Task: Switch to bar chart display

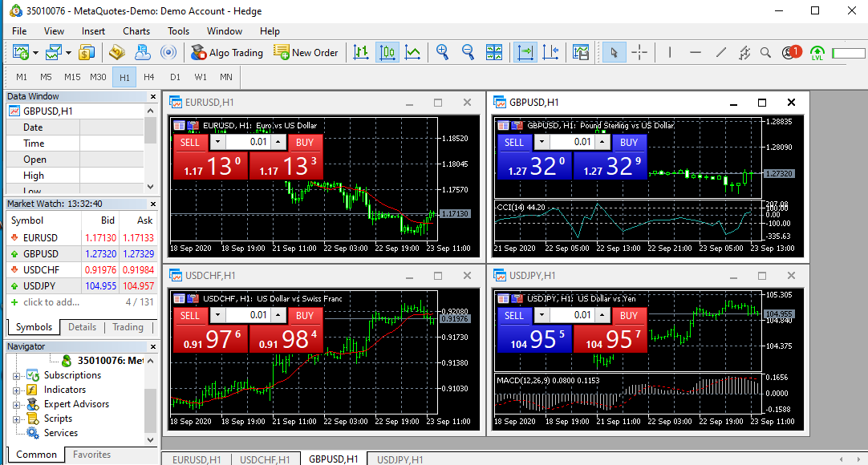Action: tap(361, 53)
